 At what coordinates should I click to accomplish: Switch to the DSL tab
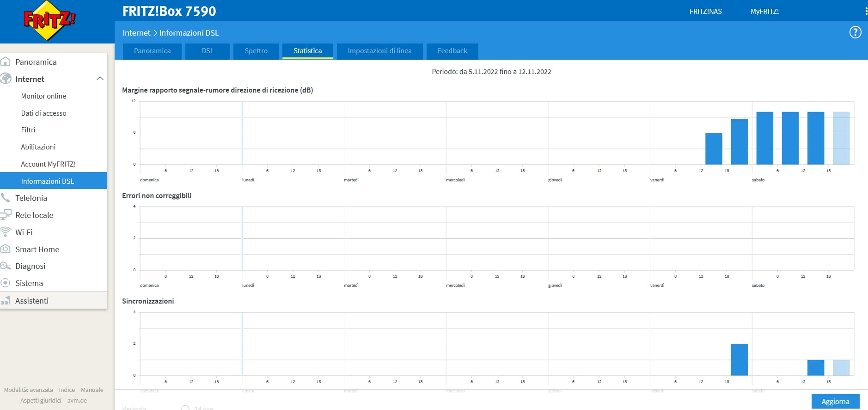[208, 51]
